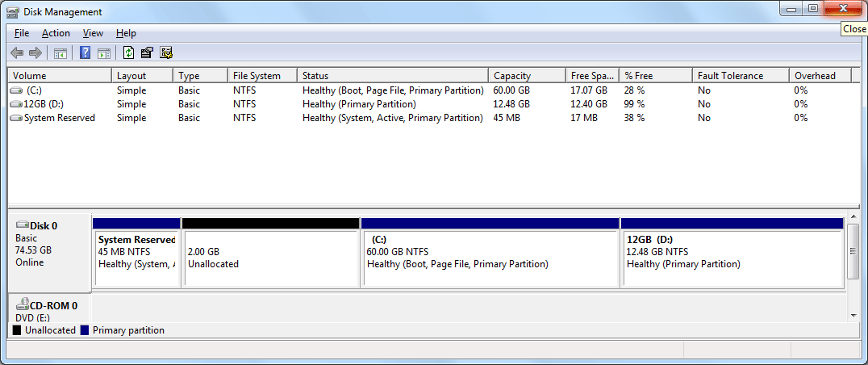Select the 12GB (D:) partition block

(732, 253)
